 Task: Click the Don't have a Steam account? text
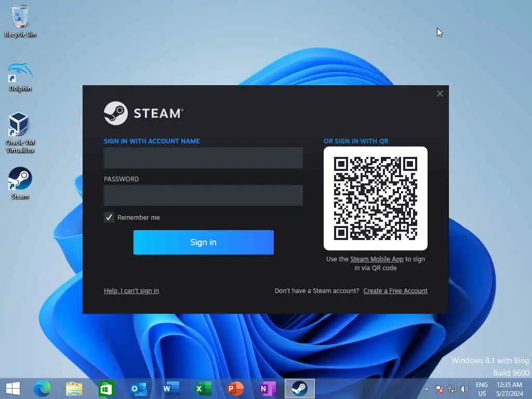(317, 291)
